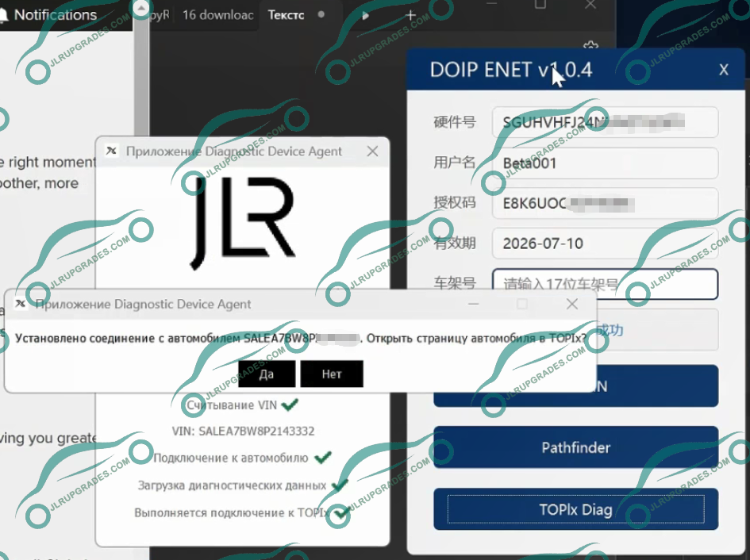Click the Считывание VIN status line

(x=232, y=405)
